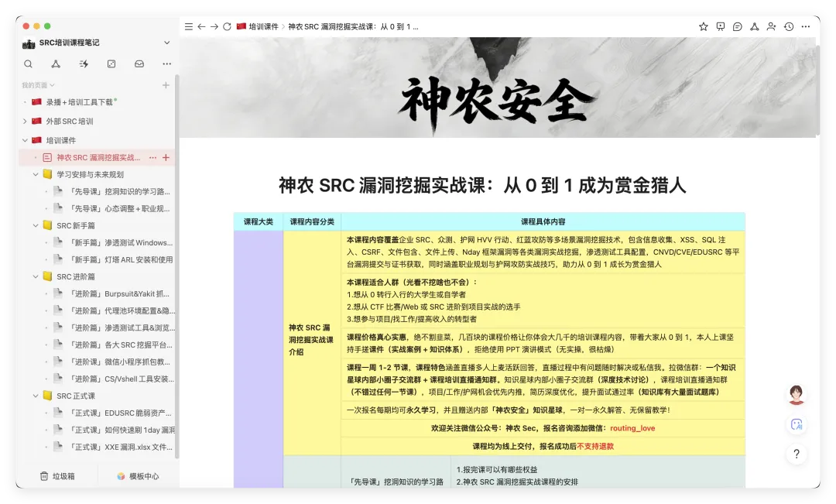Add a new page with plus icon
Image resolution: width=836 pixels, height=504 pixels.
(166, 85)
